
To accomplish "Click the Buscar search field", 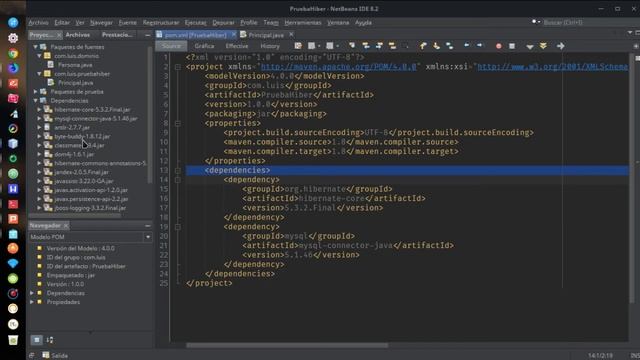I will tap(584, 22).
